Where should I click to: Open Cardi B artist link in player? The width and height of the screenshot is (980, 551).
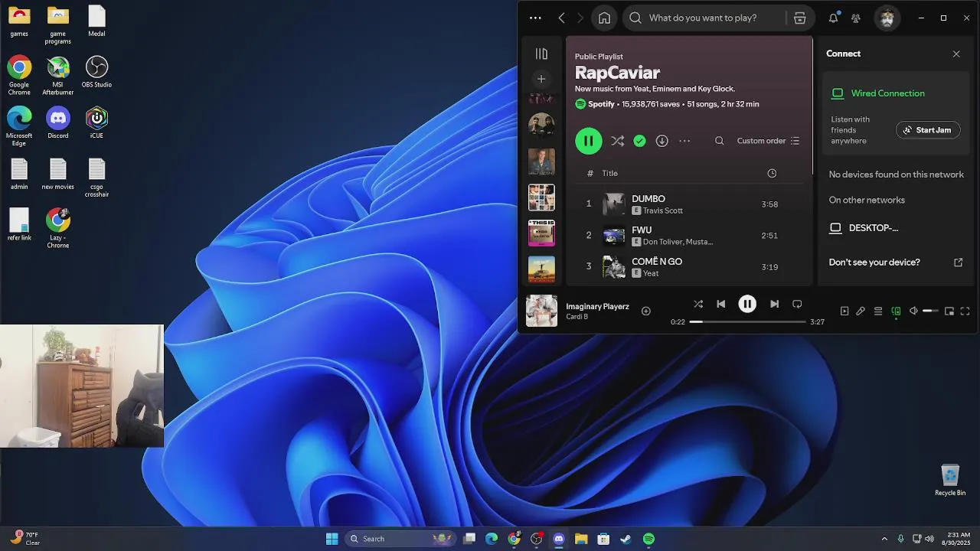point(577,317)
